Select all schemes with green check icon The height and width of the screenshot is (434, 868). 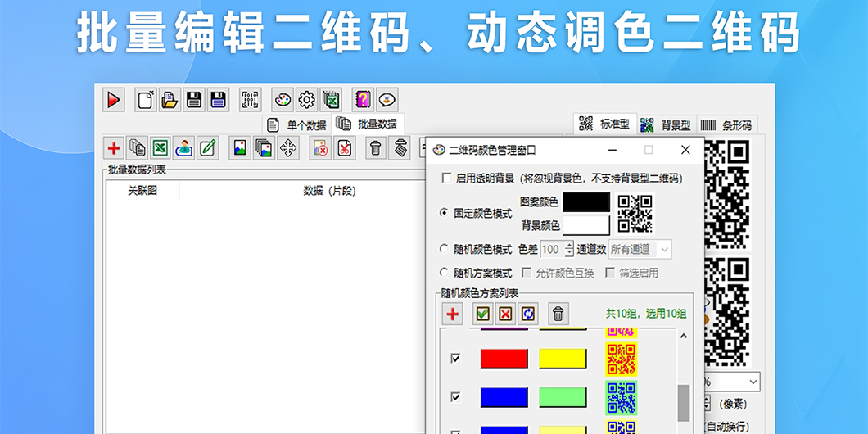[x=482, y=314]
